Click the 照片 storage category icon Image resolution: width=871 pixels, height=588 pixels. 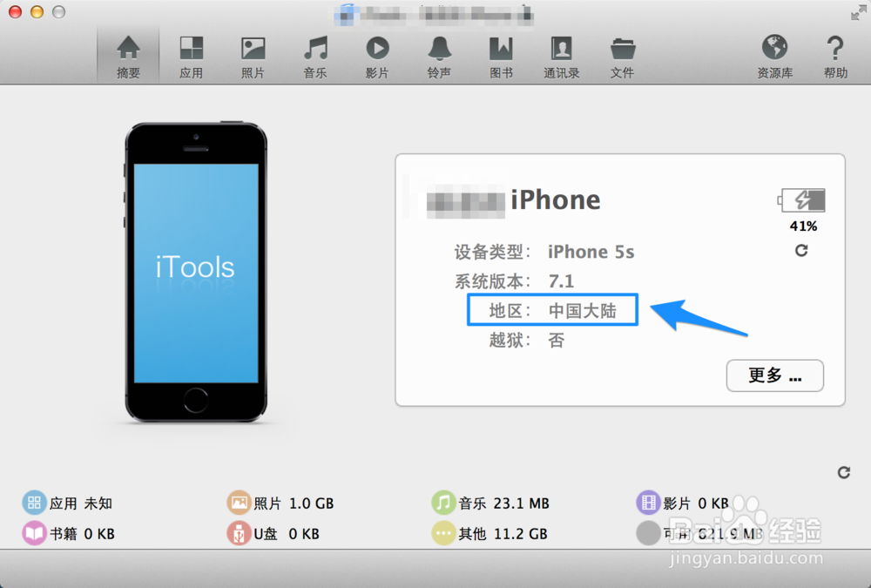[x=239, y=503]
